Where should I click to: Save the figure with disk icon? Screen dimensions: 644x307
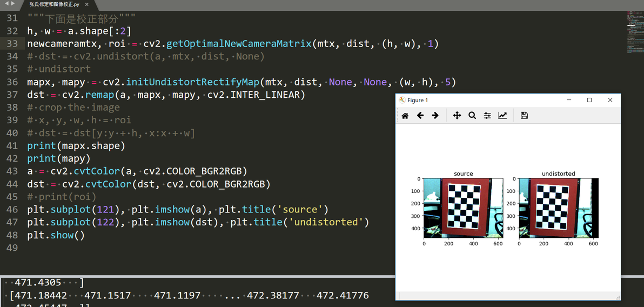pyautogui.click(x=524, y=116)
